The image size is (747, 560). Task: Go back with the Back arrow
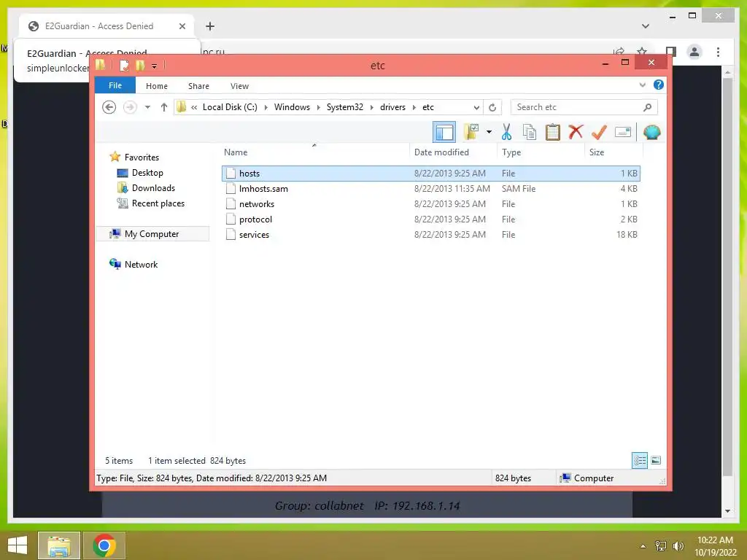(109, 107)
